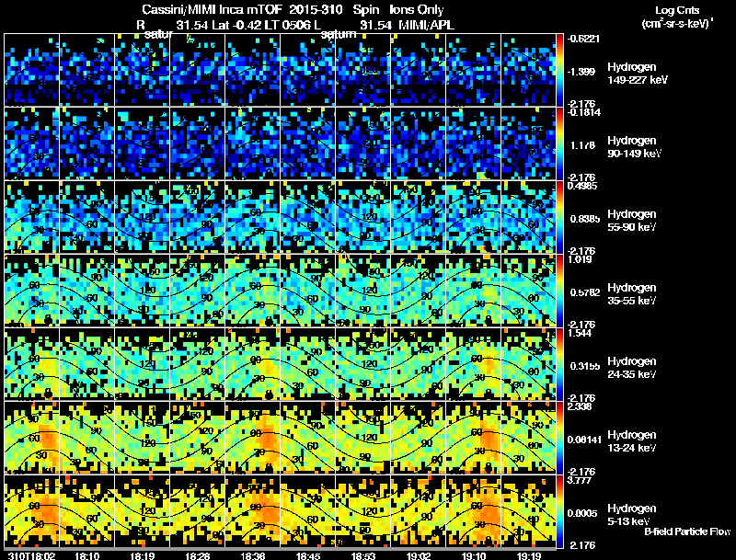Click the '-0.1814' color scale value
The height and width of the screenshot is (560, 736).
tap(583, 112)
